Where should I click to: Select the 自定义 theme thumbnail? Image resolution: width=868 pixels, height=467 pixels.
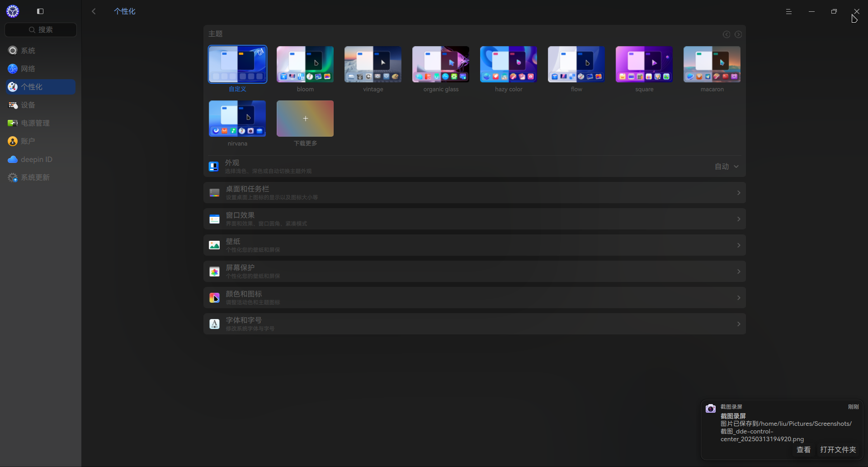[237, 64]
